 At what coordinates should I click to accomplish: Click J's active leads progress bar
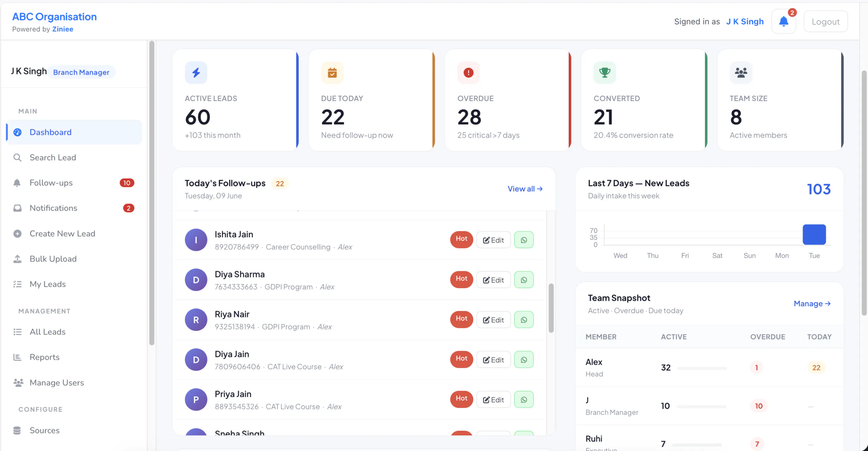[x=701, y=407]
